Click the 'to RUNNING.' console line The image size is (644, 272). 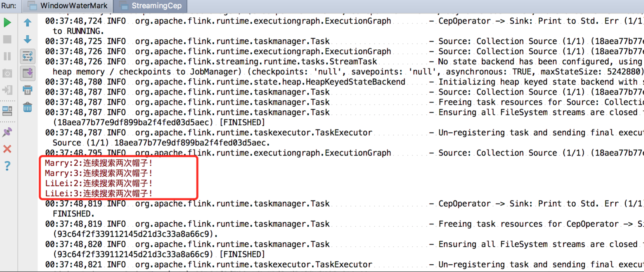[78, 31]
